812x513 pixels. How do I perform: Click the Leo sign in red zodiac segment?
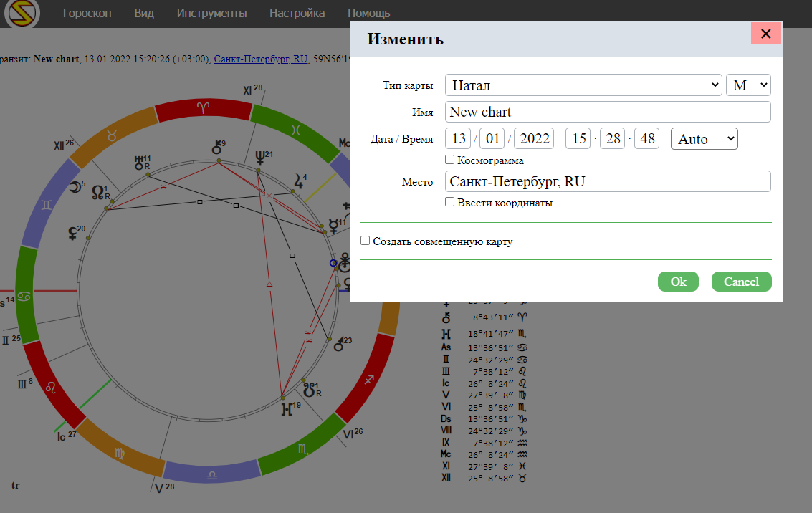[x=50, y=387]
